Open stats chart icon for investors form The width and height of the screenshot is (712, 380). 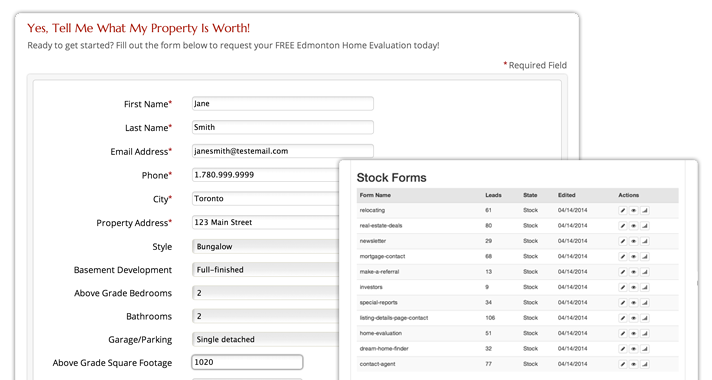click(x=645, y=287)
